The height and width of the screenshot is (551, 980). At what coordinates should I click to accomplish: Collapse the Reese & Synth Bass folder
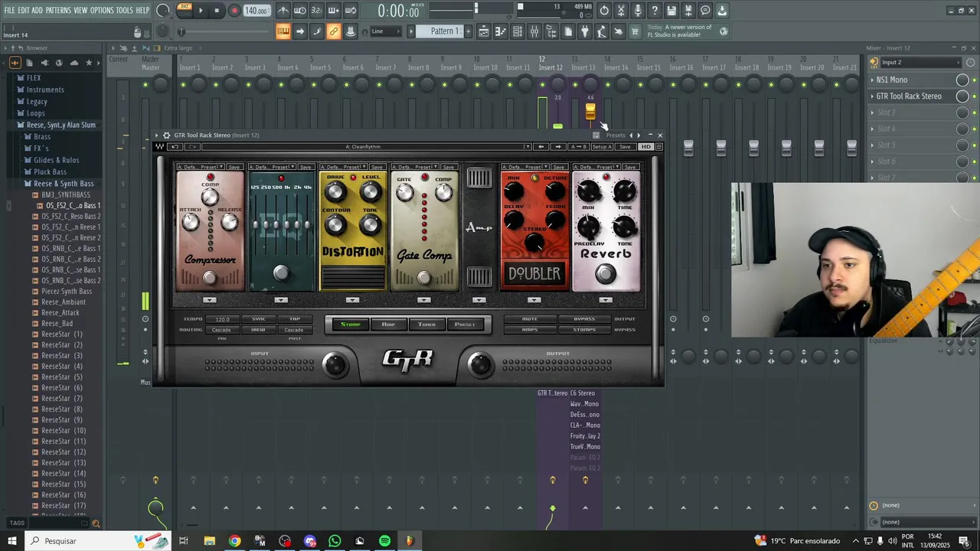click(64, 184)
